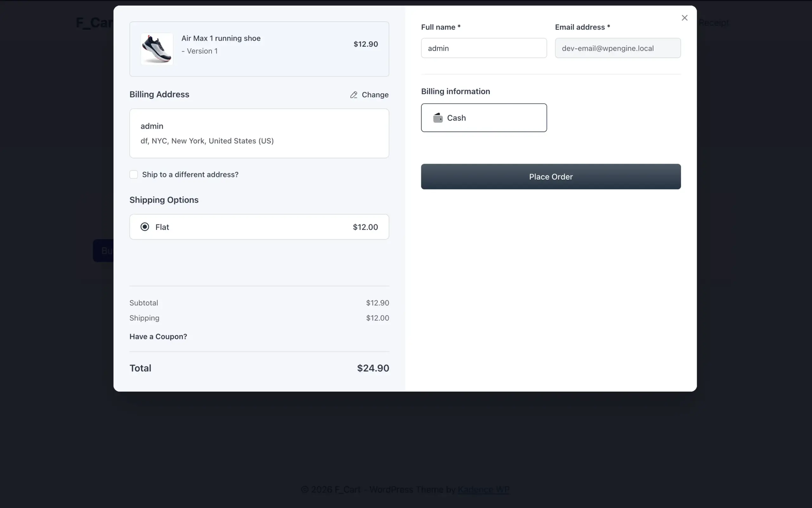Close the checkout popup via X icon
Viewport: 812px width, 508px height.
[684, 17]
